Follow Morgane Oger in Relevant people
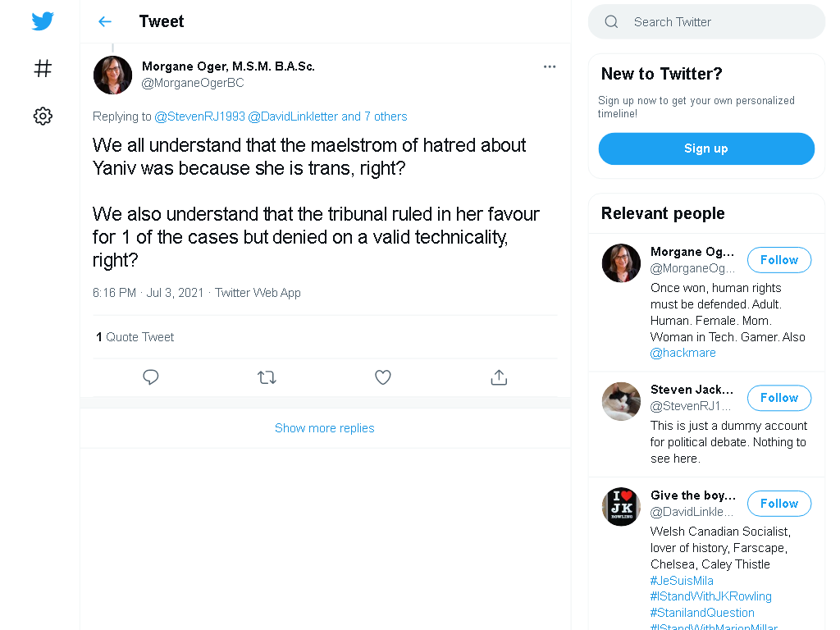The width and height of the screenshot is (840, 630). point(779,260)
